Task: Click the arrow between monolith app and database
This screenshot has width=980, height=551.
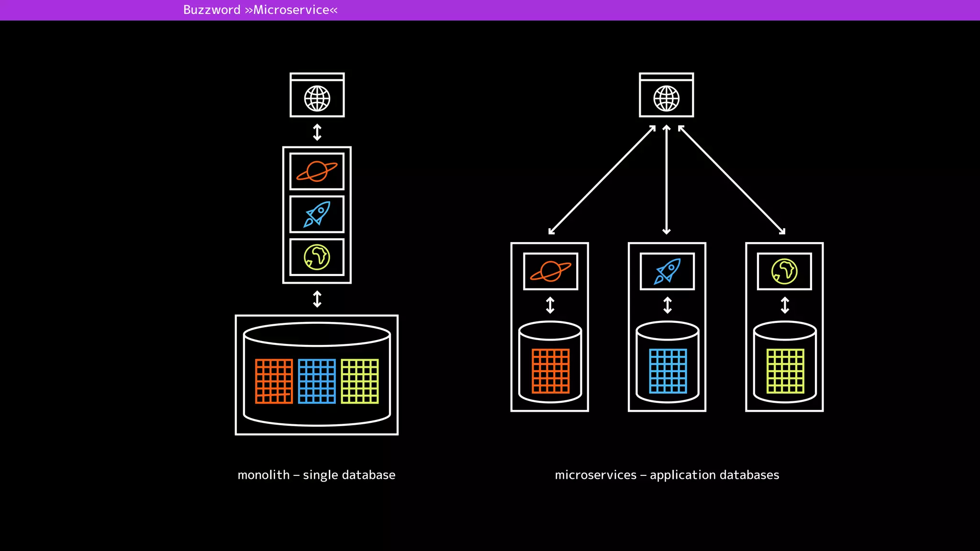Action: tap(317, 299)
